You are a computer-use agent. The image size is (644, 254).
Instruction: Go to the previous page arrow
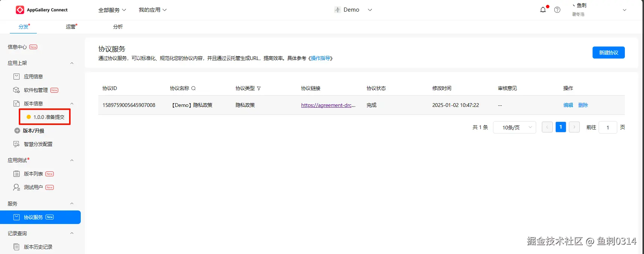tap(547, 127)
